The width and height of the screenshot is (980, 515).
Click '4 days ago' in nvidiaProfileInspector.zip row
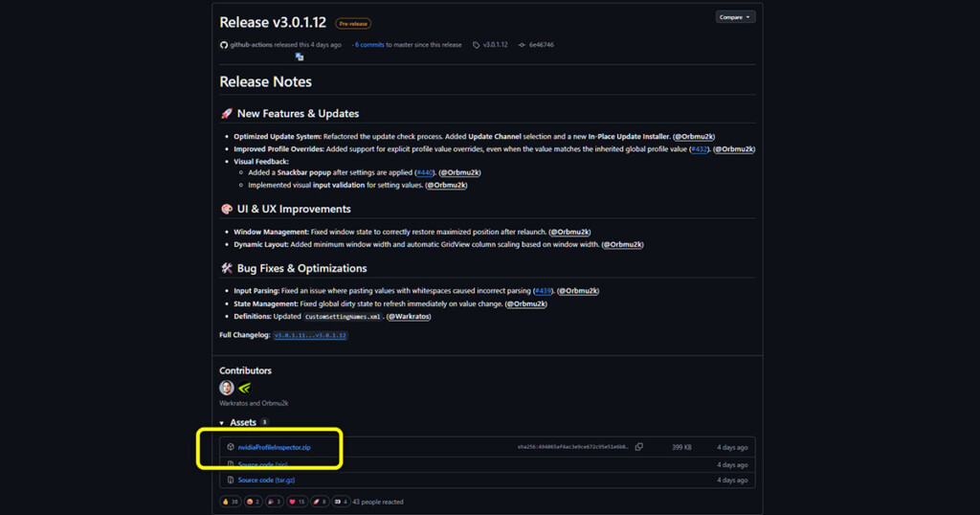click(x=732, y=447)
